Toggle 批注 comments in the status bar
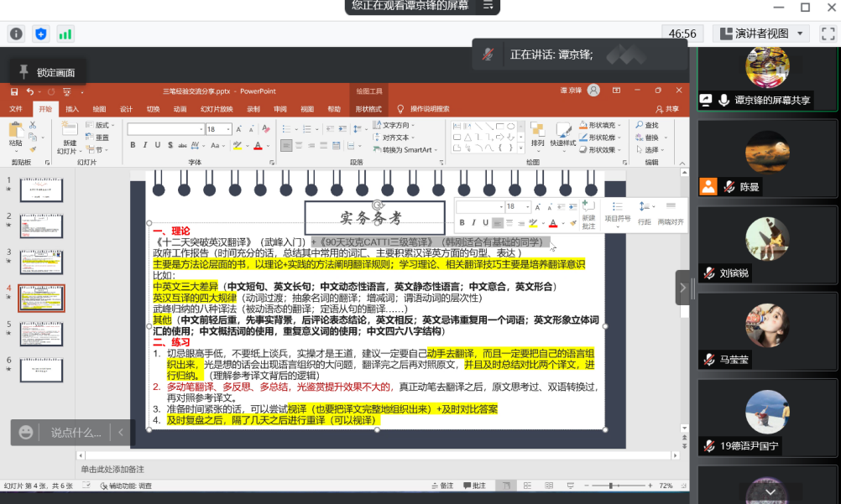Screen dimensions: 841x504 point(474,486)
